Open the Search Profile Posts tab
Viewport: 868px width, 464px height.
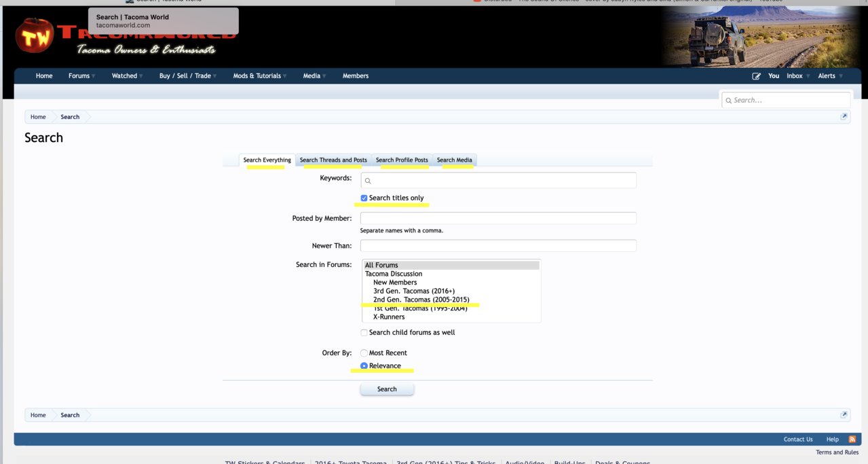[x=402, y=160]
